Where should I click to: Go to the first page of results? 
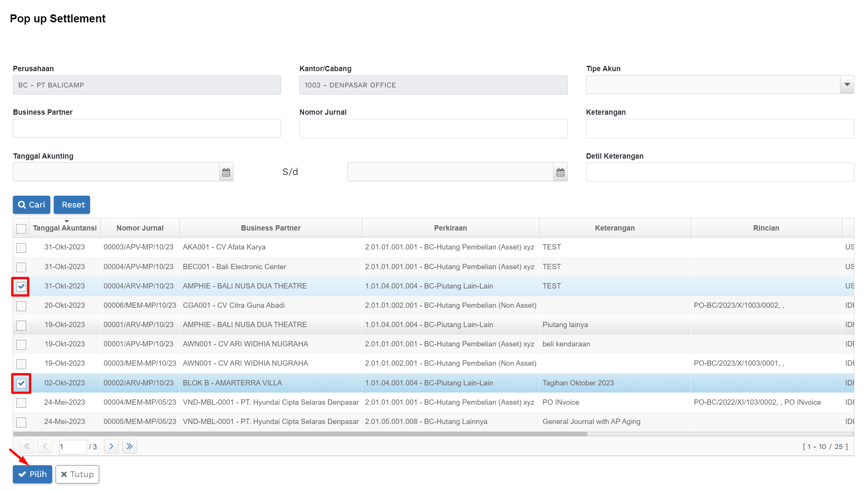point(26,446)
